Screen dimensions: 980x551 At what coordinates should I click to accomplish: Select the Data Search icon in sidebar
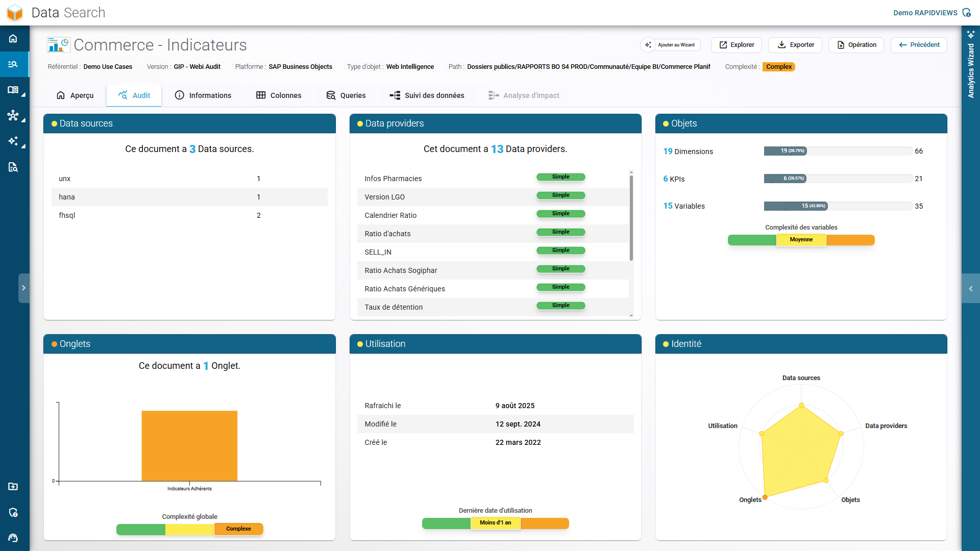click(x=14, y=64)
